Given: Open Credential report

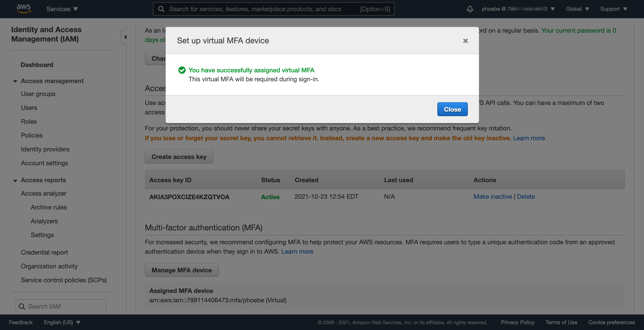Looking at the screenshot, I should [x=44, y=252].
